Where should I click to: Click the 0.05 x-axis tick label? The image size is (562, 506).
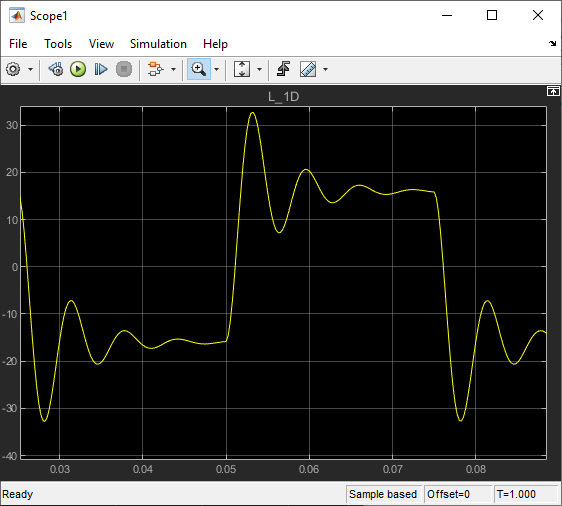click(x=226, y=469)
